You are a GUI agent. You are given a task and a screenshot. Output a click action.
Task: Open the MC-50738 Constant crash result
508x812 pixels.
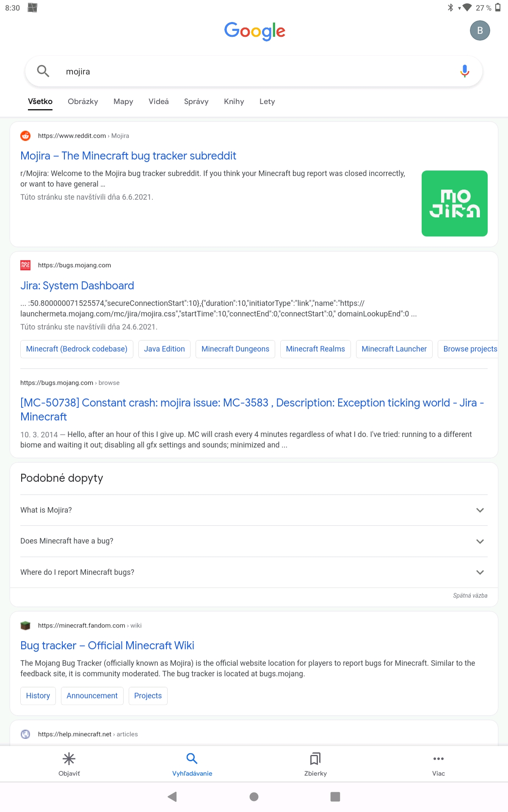point(252,409)
